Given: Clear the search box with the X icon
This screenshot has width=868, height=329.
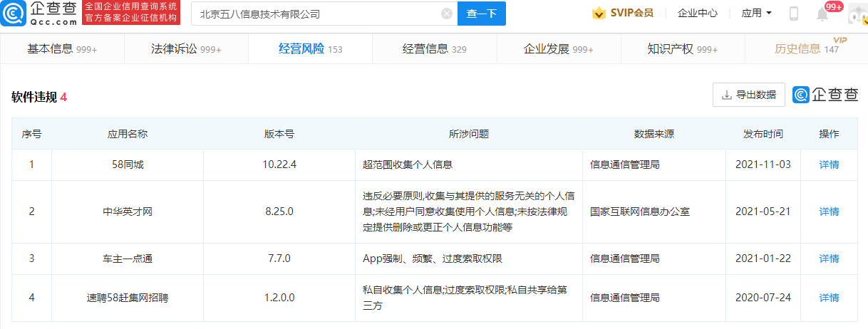Looking at the screenshot, I should (447, 14).
